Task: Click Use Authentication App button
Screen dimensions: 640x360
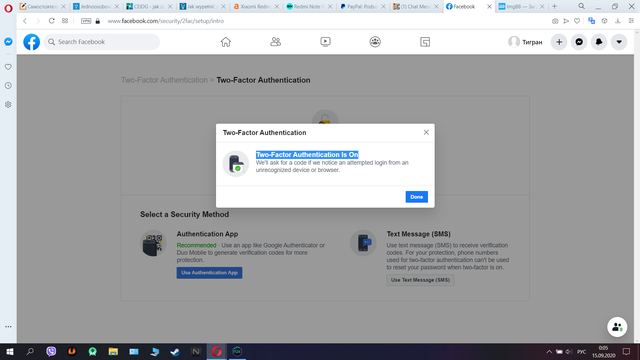Action: coord(209,273)
